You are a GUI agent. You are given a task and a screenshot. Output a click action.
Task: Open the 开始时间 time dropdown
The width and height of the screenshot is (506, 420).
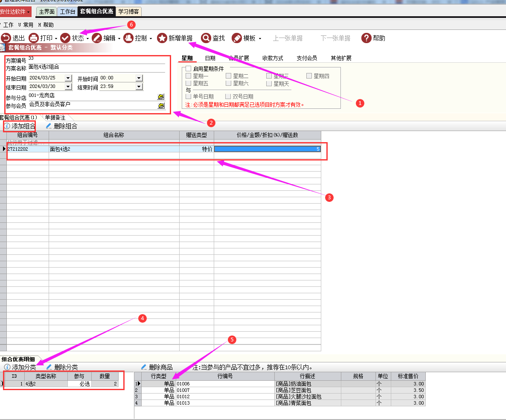tap(139, 78)
